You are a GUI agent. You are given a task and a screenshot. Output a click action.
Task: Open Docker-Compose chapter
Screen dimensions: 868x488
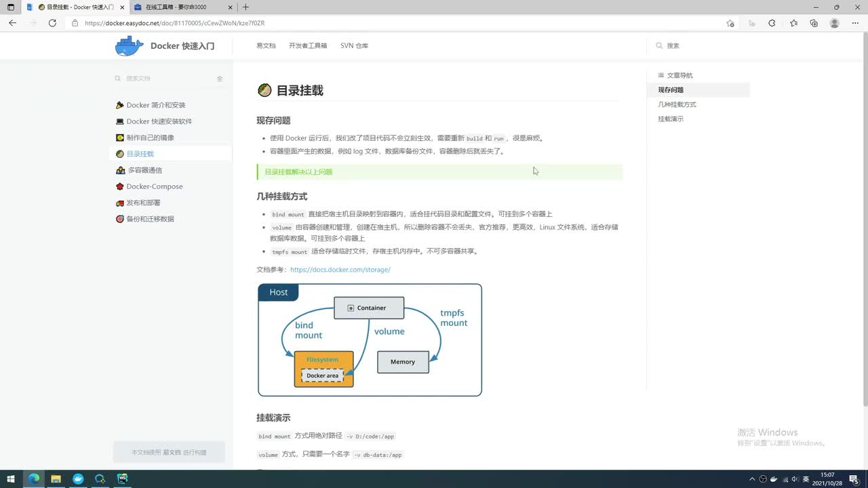pyautogui.click(x=154, y=186)
